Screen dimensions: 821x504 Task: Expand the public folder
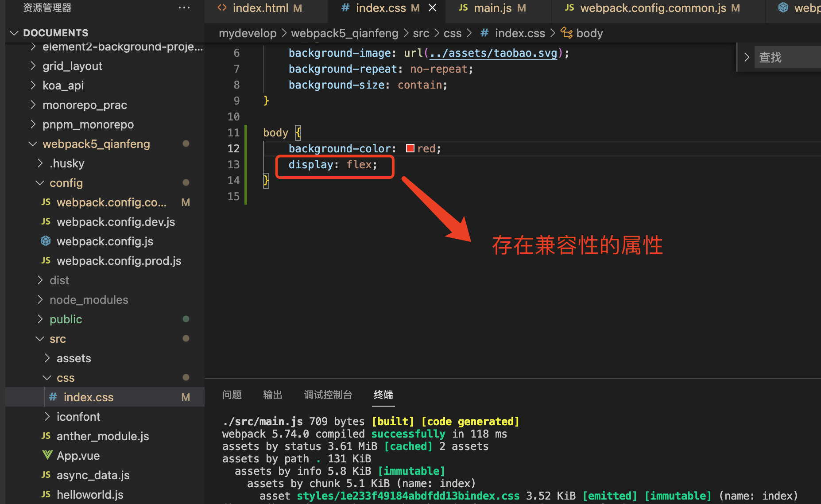(66, 319)
